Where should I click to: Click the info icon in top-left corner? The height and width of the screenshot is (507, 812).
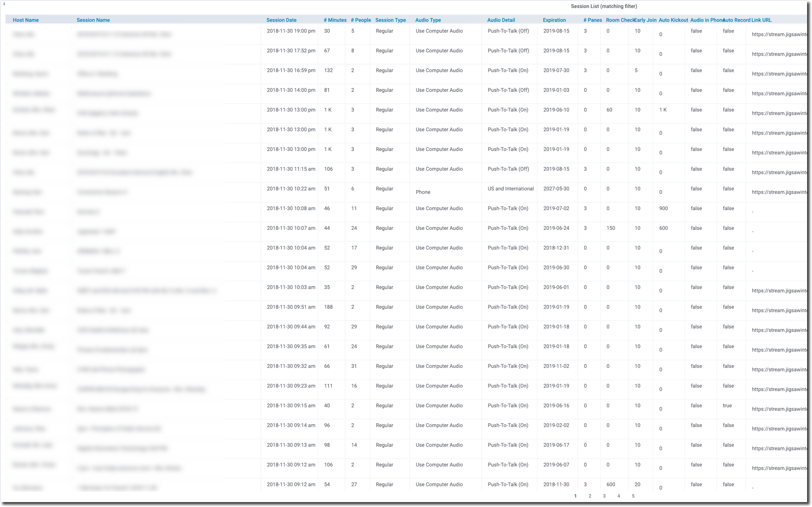click(4, 3)
